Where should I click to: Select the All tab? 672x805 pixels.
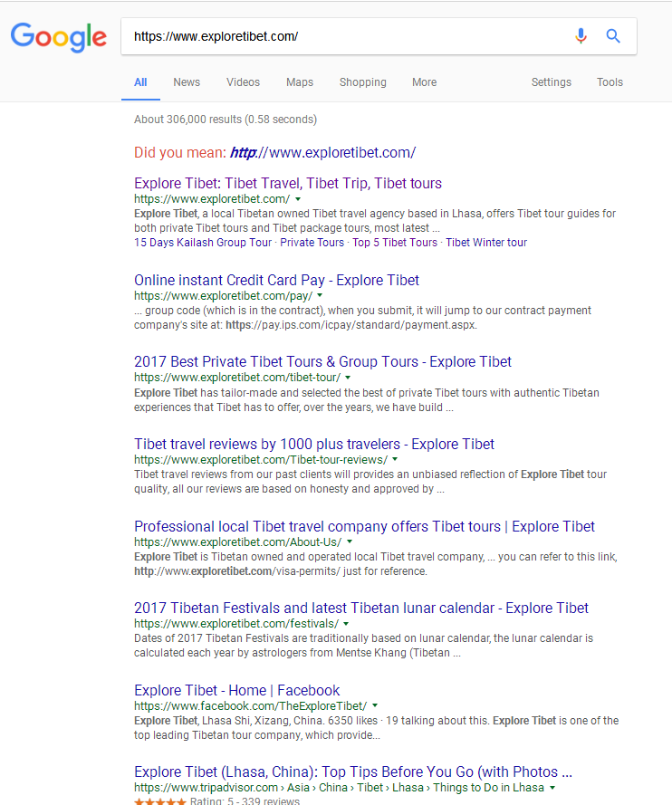point(140,82)
